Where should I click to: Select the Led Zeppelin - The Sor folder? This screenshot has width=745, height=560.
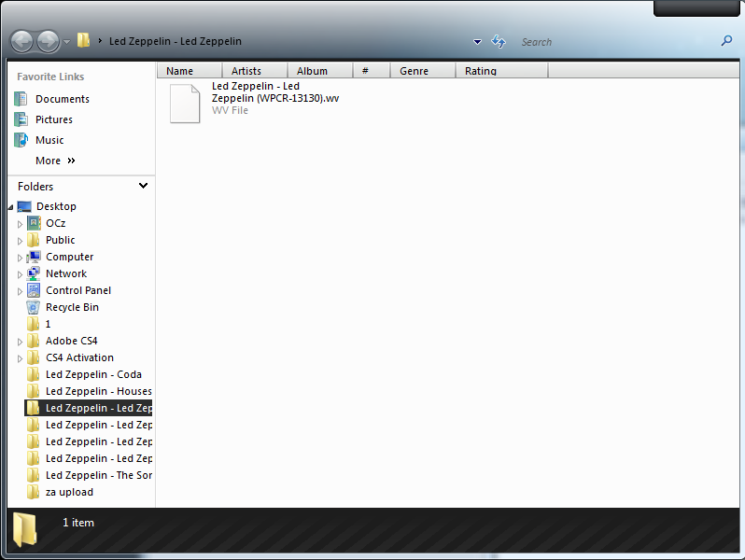[99, 475]
